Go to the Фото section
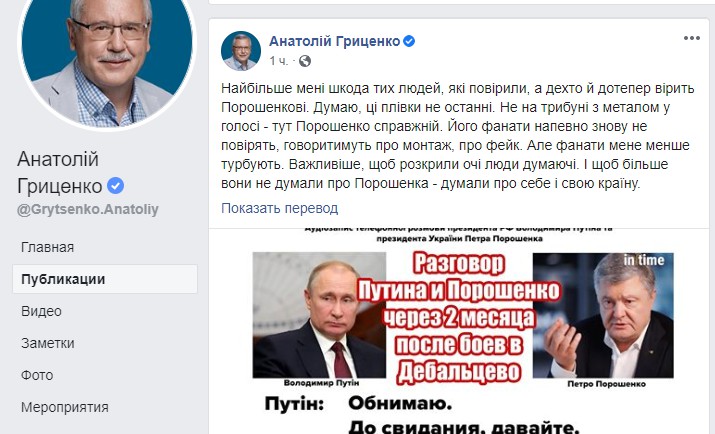Image resolution: width=715 pixels, height=434 pixels. [37, 375]
